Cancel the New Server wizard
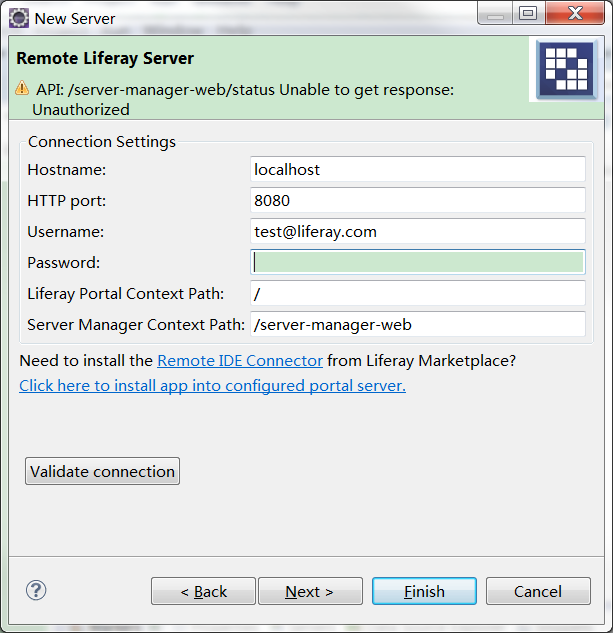613x633 pixels. click(x=538, y=591)
